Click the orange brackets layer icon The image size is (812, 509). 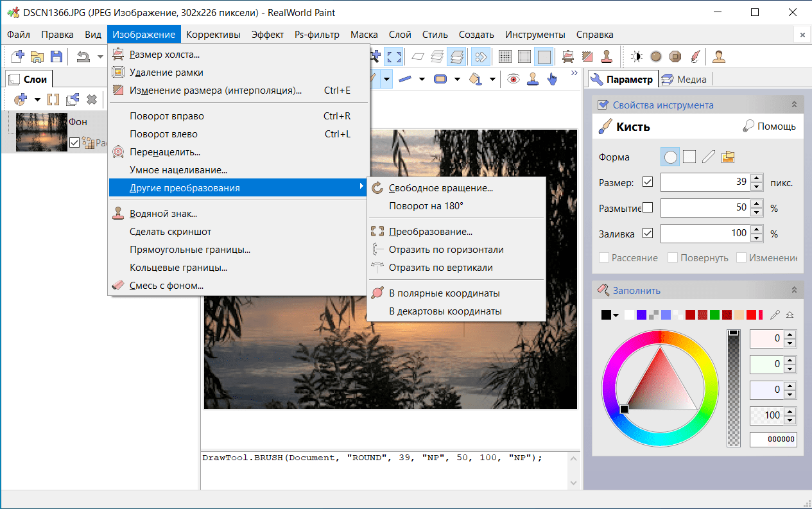pos(53,99)
